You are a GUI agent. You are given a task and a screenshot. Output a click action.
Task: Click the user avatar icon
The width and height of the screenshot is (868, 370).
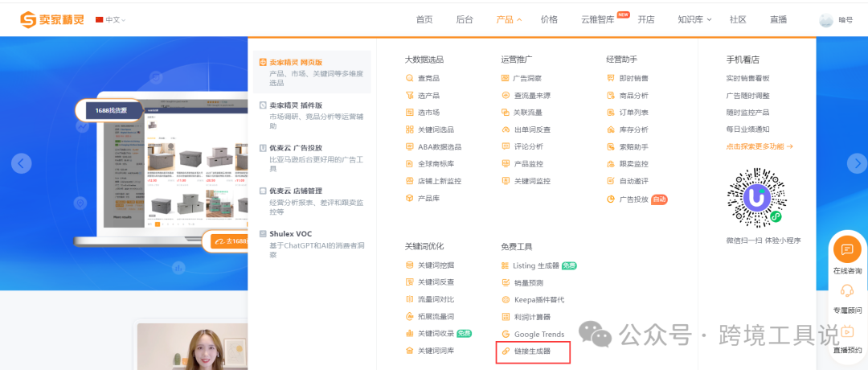point(826,20)
